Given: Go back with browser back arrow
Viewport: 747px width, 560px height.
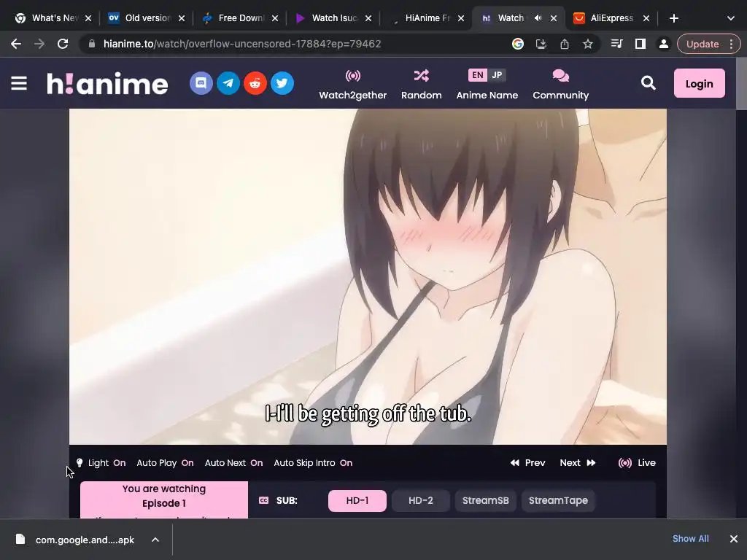Looking at the screenshot, I should pos(16,44).
